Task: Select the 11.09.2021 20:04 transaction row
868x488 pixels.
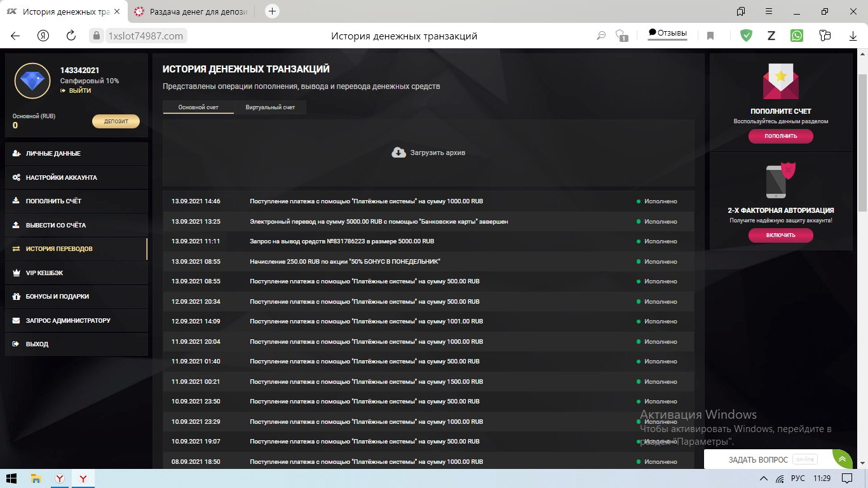Action: 428,342
